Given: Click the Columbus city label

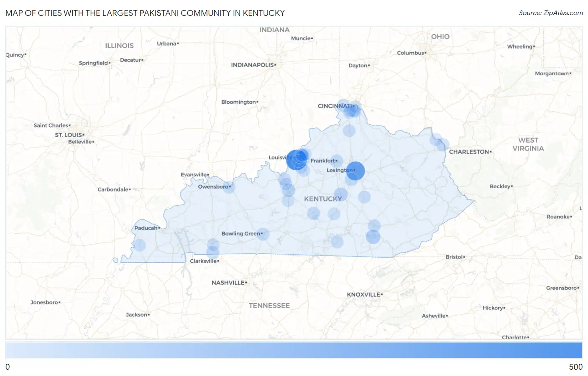Looking at the screenshot, I should 411,53.
